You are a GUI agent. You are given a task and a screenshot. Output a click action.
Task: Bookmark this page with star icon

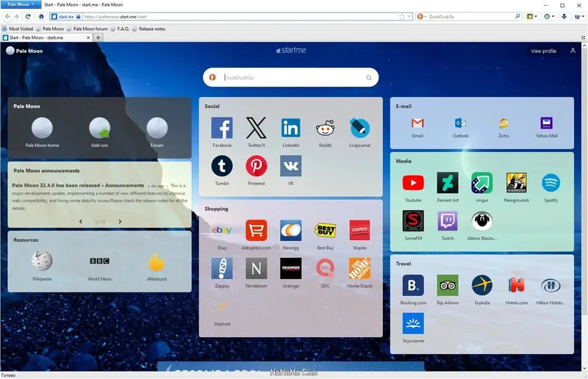pyautogui.click(x=401, y=16)
